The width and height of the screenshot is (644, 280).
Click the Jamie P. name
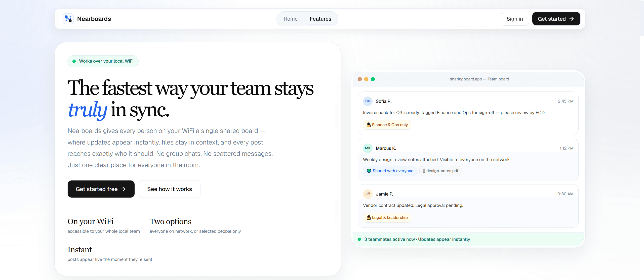pos(384,194)
